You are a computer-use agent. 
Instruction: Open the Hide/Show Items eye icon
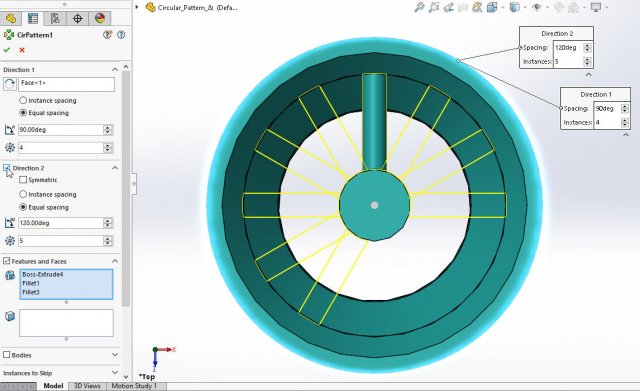(537, 7)
